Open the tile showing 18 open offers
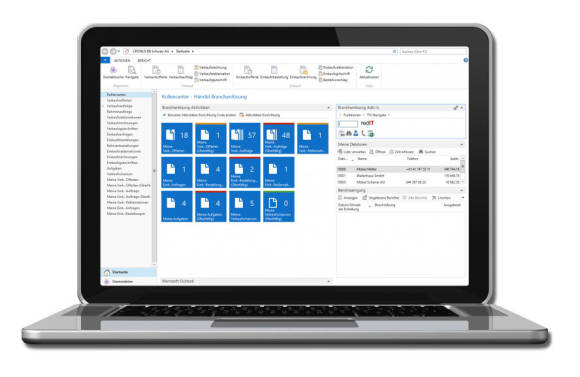Image resolution: width=580 pixels, height=377 pixels. pyautogui.click(x=177, y=138)
